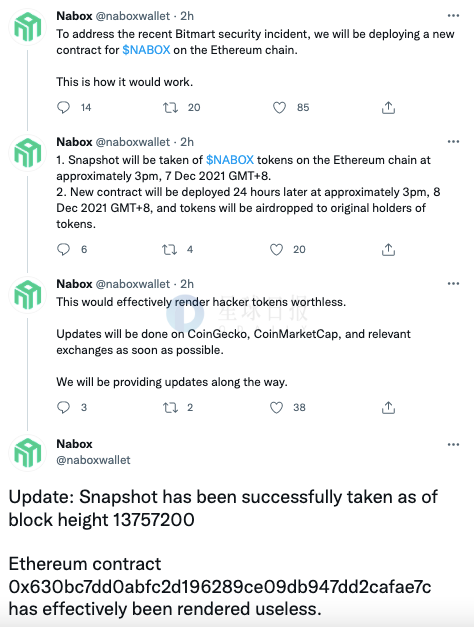The height and width of the screenshot is (627, 474).
Task: Like the tweet with 85 likes
Action: [279, 108]
